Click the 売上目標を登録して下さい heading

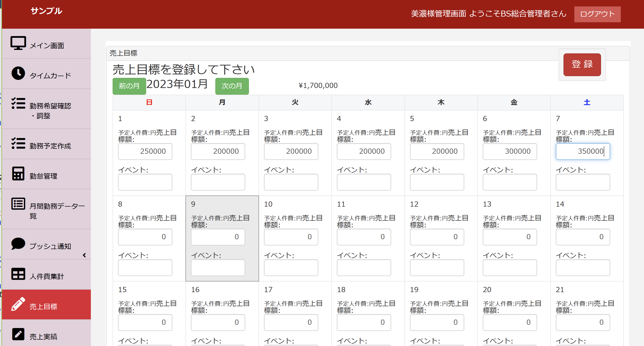pos(183,69)
